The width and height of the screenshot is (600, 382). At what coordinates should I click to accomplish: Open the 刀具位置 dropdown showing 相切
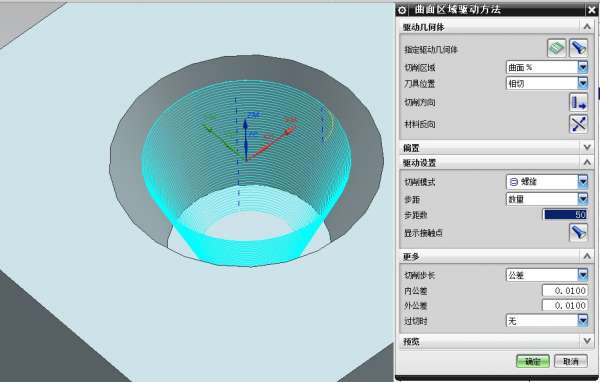point(547,83)
